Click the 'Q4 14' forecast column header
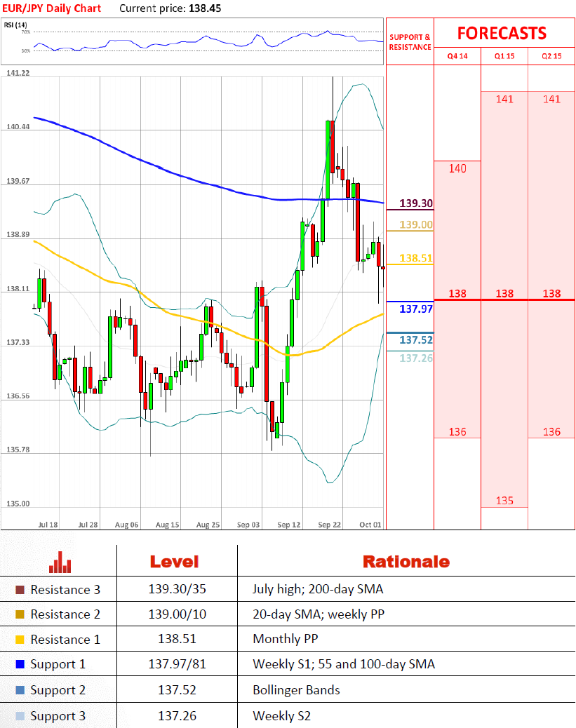 coord(457,56)
